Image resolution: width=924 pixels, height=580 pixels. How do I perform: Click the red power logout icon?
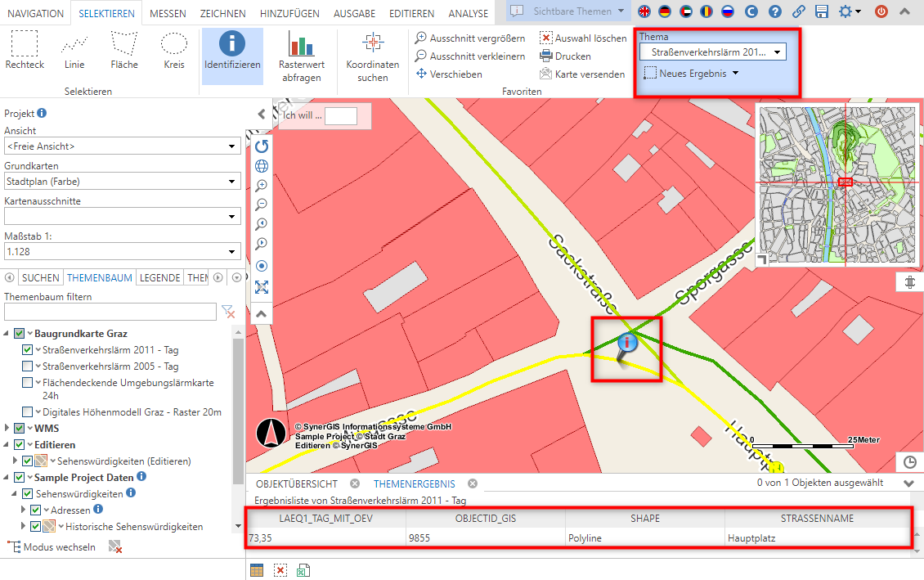(x=881, y=11)
